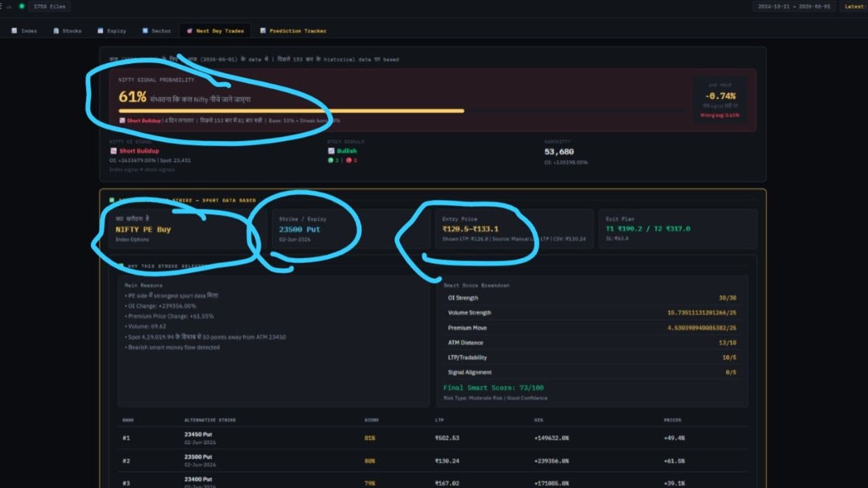Open the Sector tab
868x488 pixels.
pos(157,31)
